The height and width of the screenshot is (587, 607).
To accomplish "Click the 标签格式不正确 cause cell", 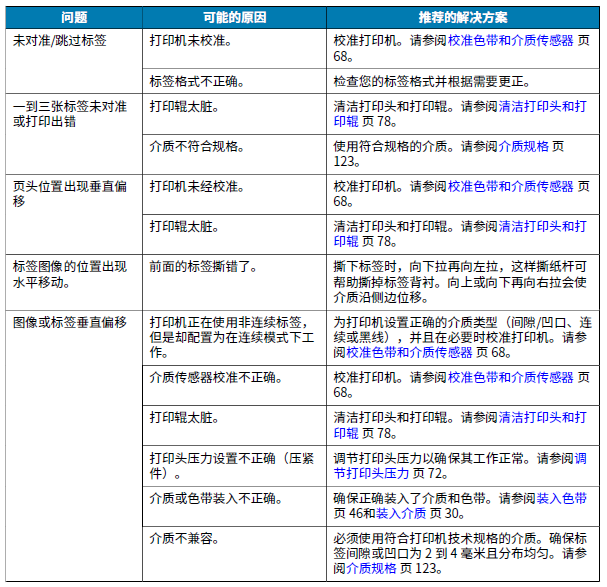I will 234,81.
